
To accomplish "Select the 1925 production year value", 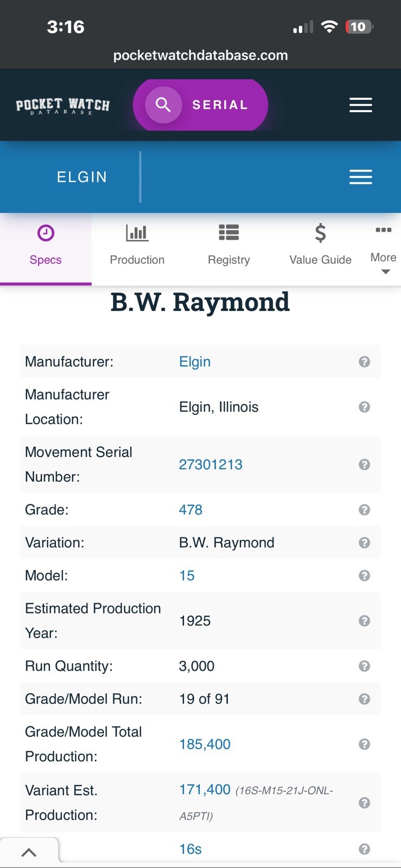I will click(195, 621).
